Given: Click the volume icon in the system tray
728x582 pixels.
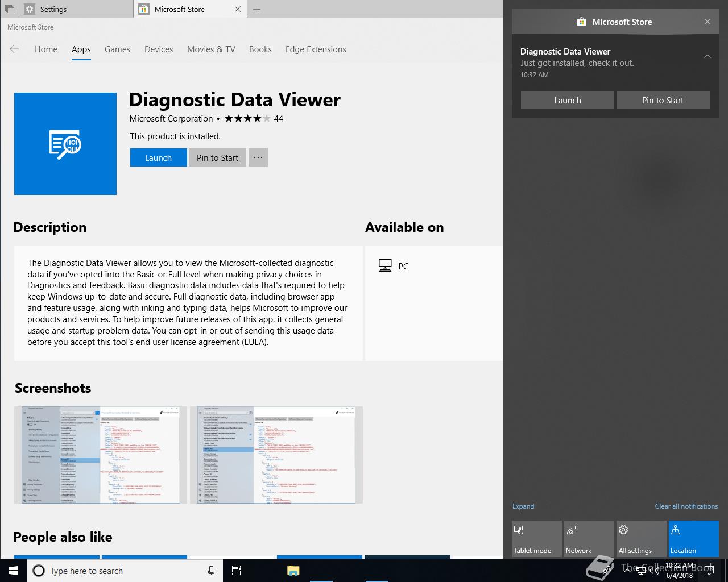Looking at the screenshot, I should click(654, 571).
